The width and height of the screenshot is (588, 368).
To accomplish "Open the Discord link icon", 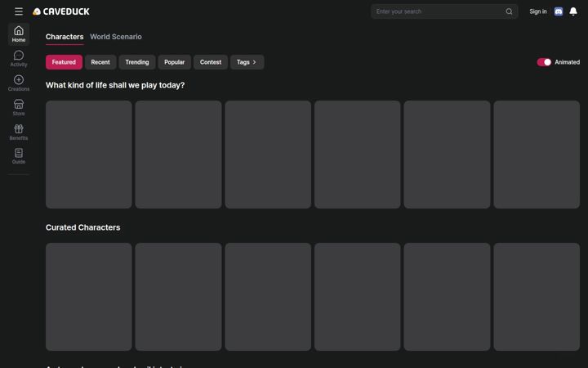I will click(559, 11).
